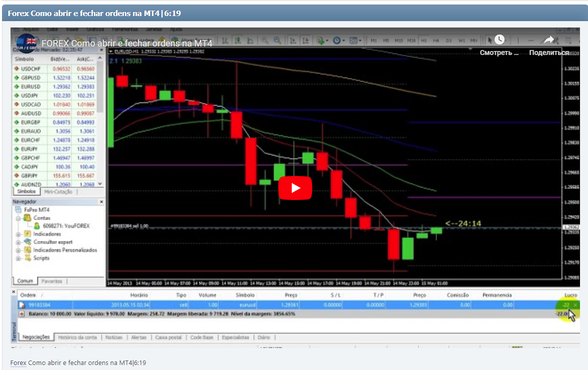Switch chart timeframe to D1
588x370 pixels.
tap(449, 39)
